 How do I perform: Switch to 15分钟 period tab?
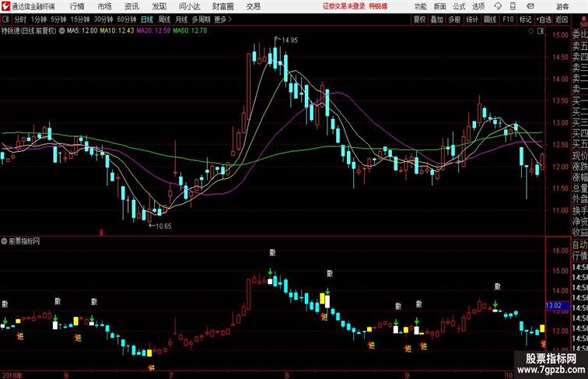[80, 19]
